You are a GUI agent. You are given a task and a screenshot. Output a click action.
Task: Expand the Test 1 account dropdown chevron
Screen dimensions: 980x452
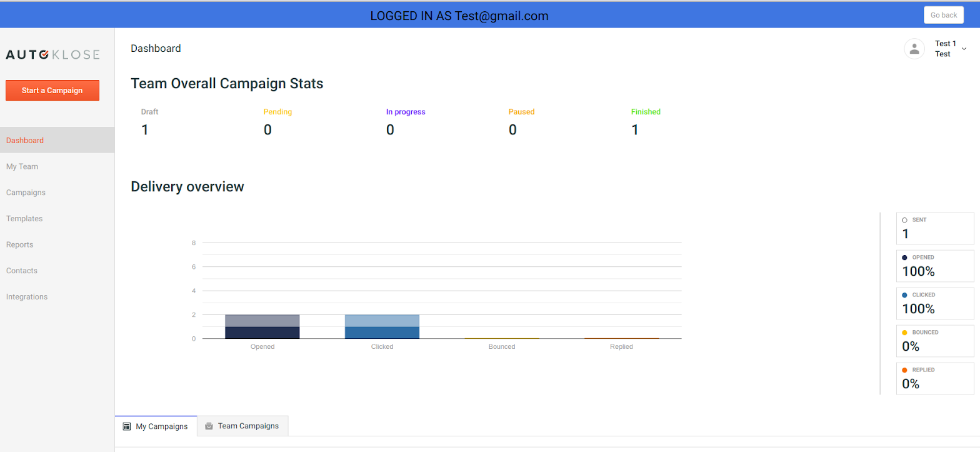964,49
